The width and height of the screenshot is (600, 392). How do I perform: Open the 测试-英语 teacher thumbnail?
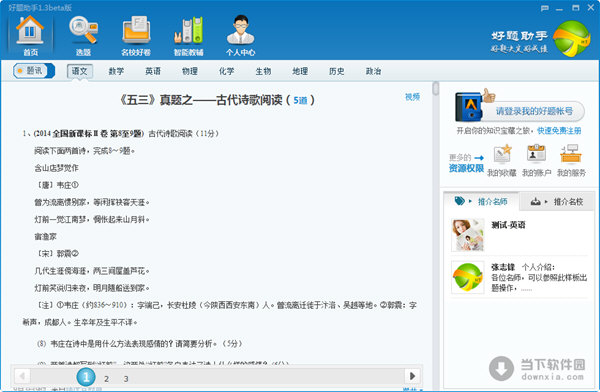pos(468,235)
